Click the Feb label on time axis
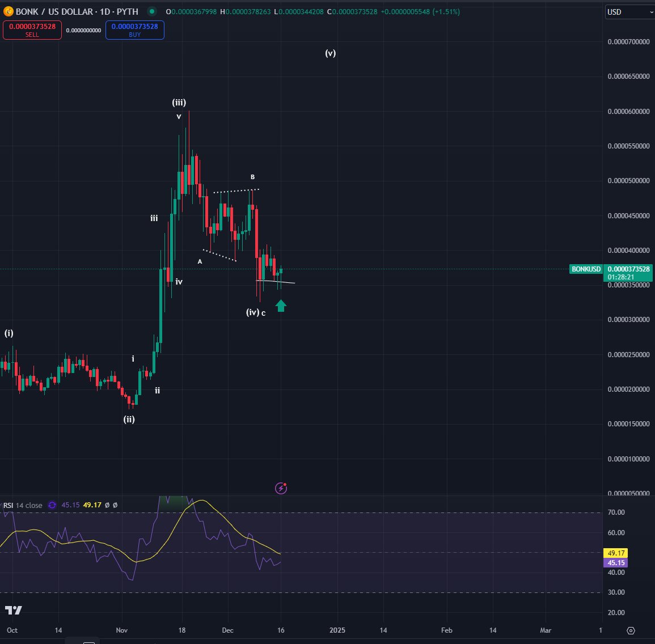 click(x=446, y=630)
